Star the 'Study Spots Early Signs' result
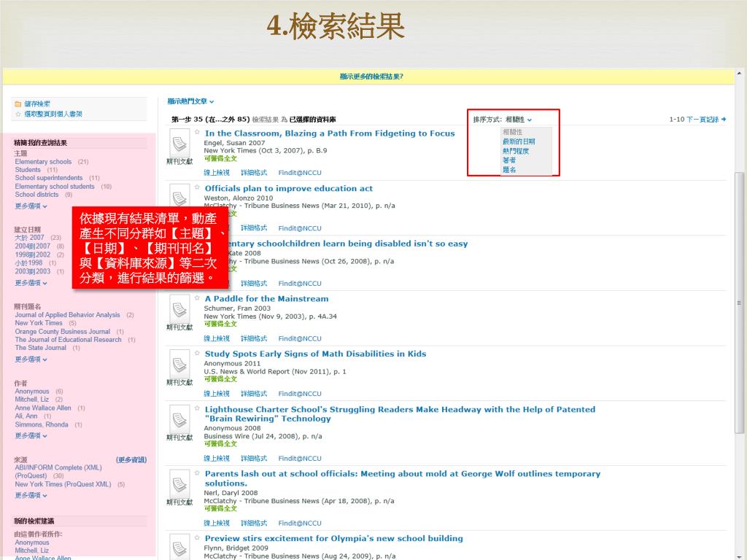This screenshot has width=747, height=560. pos(197,354)
